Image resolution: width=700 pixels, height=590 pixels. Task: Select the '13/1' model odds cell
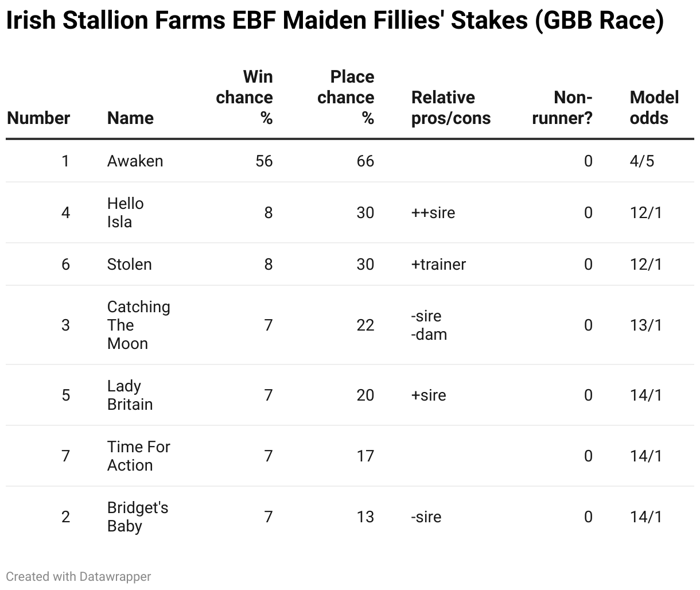(646, 325)
